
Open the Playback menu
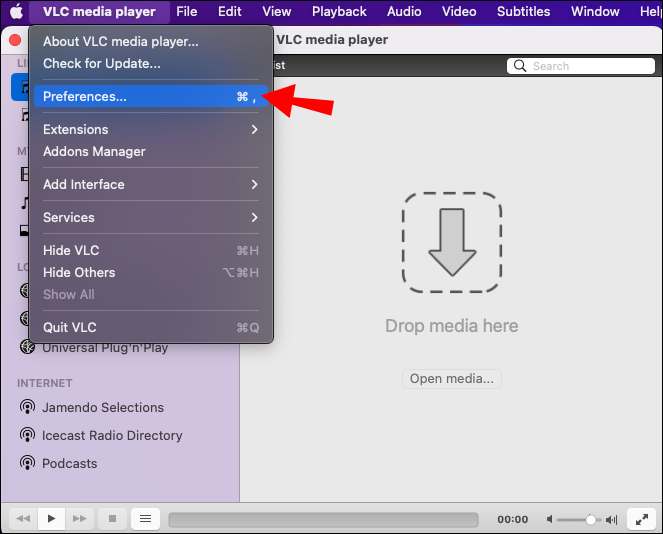click(339, 11)
